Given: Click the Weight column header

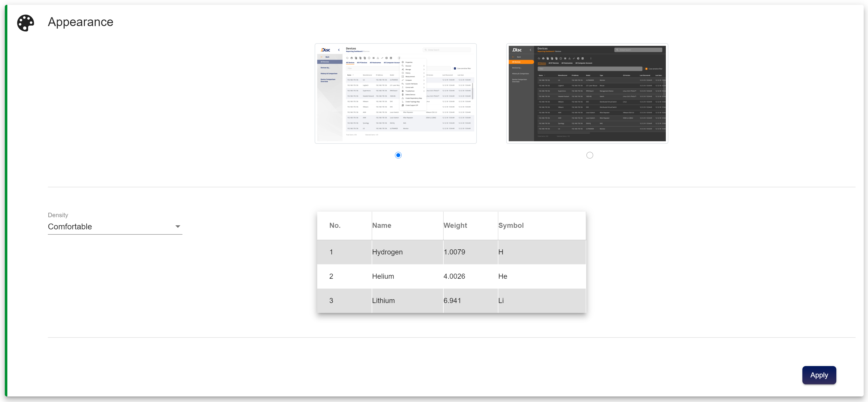Looking at the screenshot, I should pyautogui.click(x=455, y=226).
